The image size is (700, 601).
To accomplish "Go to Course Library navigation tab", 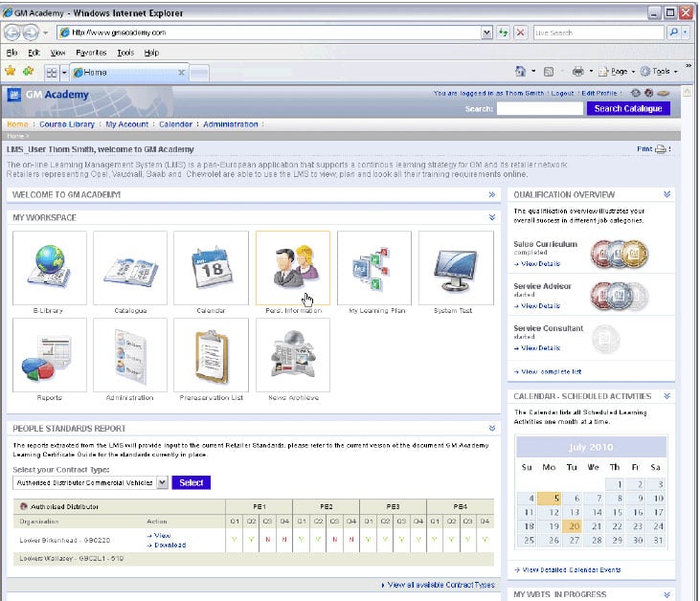I will point(67,124).
